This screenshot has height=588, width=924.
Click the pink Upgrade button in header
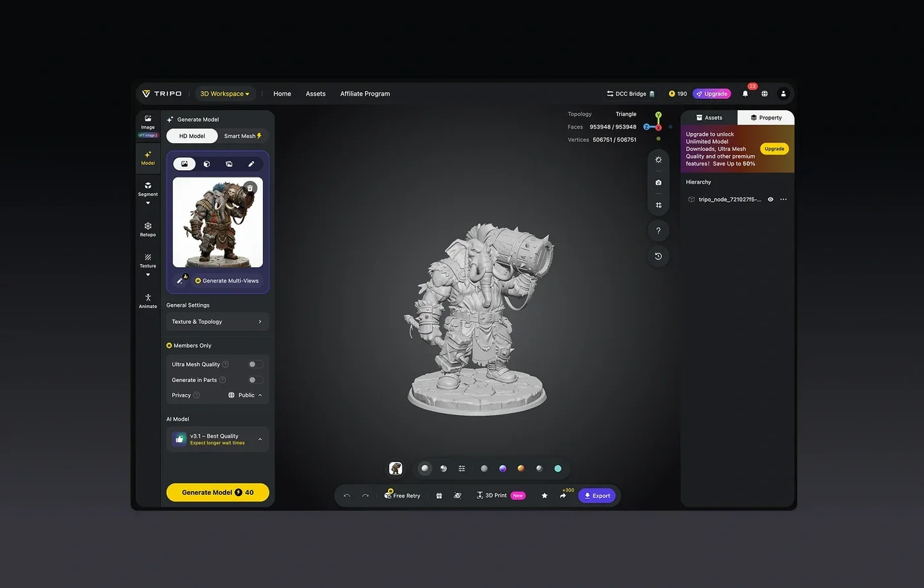coord(711,94)
